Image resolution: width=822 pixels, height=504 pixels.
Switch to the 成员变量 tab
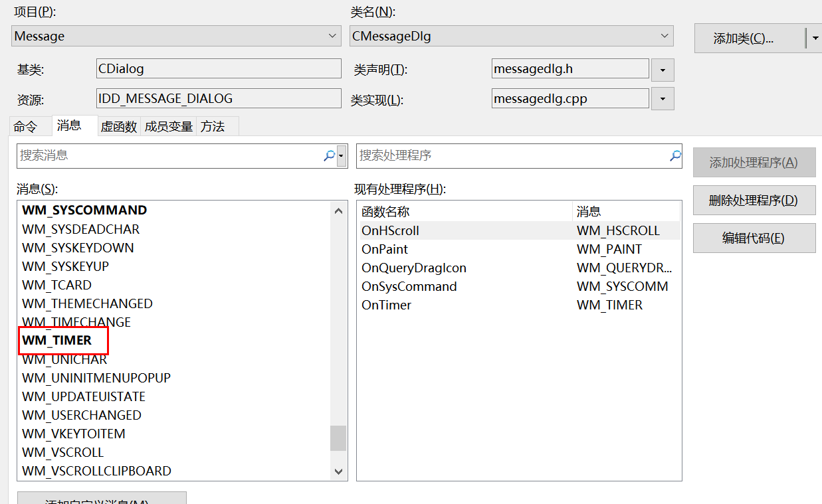(x=168, y=126)
